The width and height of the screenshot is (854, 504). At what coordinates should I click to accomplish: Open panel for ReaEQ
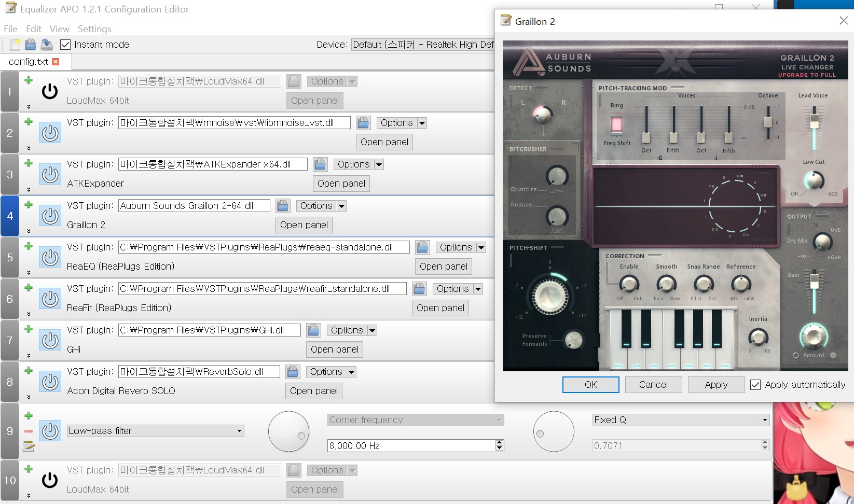click(x=444, y=267)
